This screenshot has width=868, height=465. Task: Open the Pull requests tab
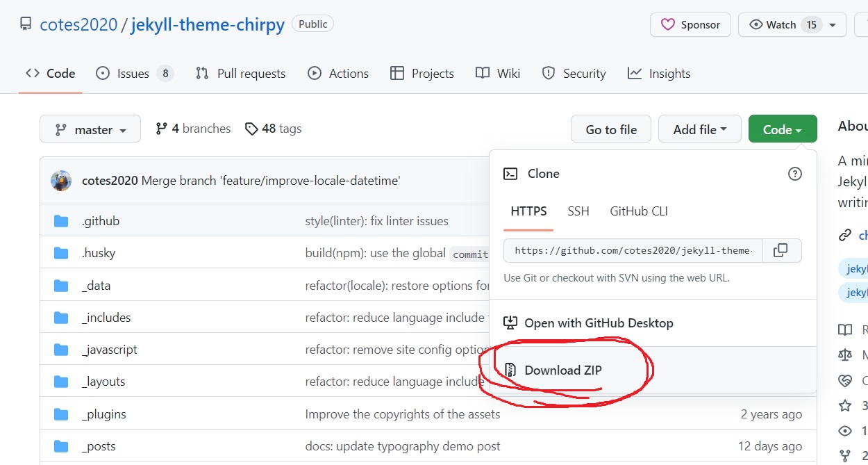241,73
